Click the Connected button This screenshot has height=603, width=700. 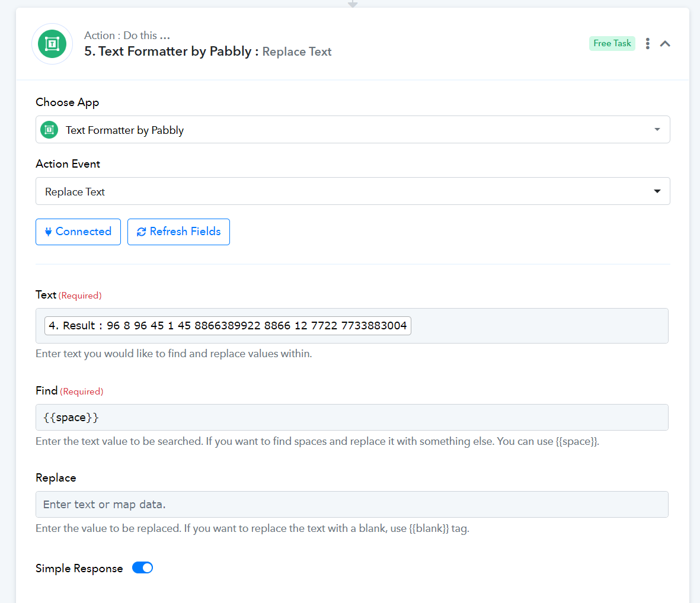(78, 232)
